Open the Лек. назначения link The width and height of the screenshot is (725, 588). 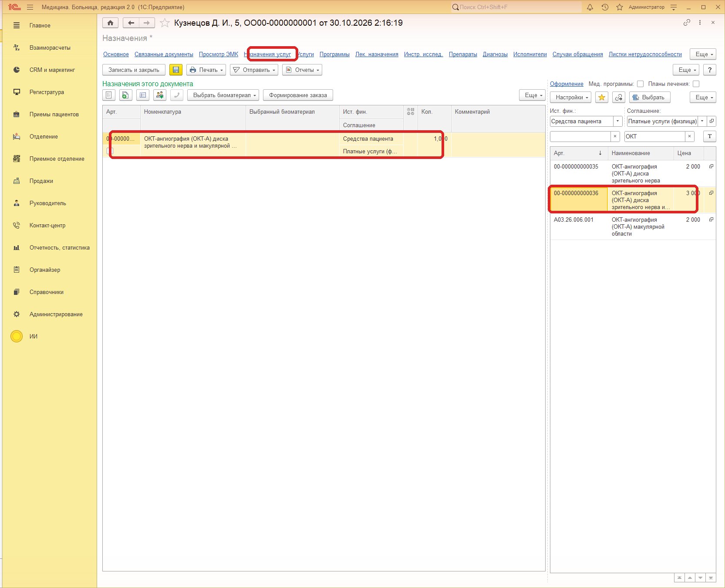click(377, 54)
